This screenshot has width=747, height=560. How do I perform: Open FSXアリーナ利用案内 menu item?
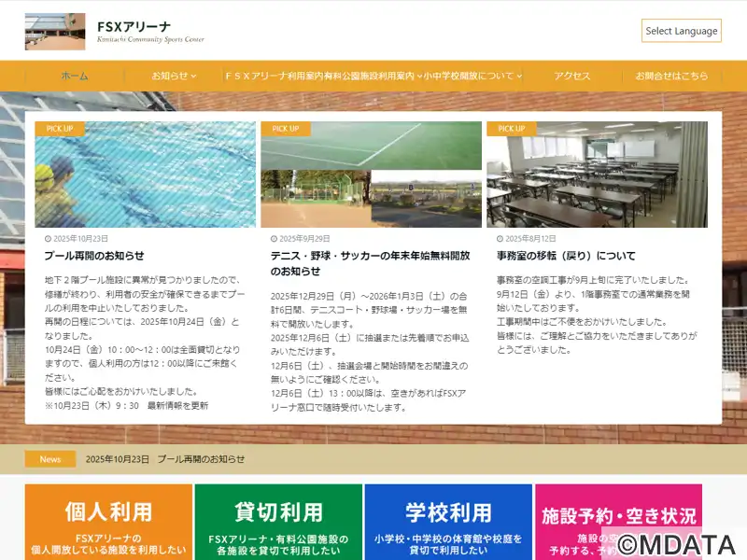(275, 76)
